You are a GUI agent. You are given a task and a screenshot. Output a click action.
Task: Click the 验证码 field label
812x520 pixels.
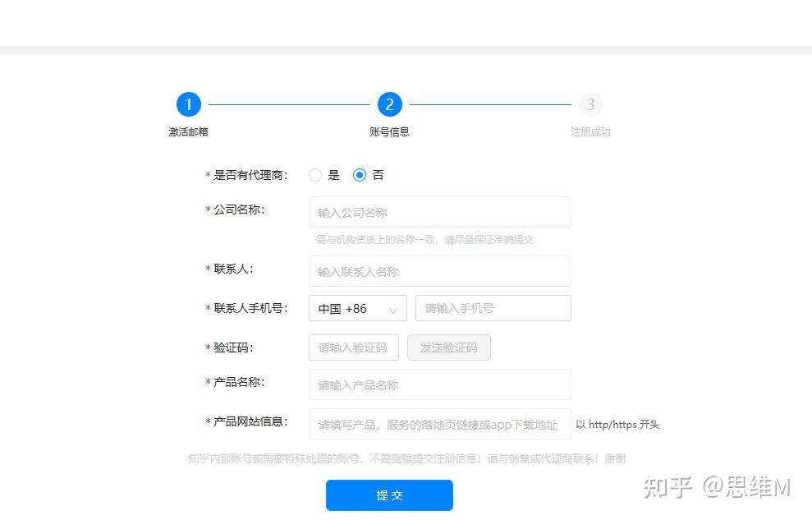[233, 347]
